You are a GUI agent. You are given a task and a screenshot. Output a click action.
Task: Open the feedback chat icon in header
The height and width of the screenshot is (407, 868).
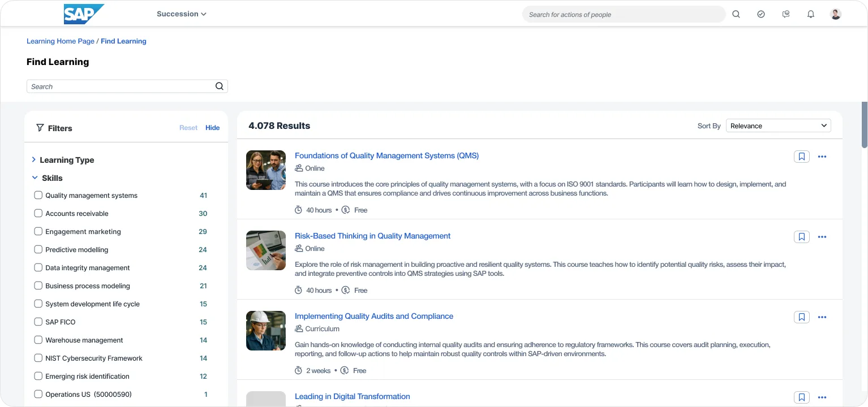(785, 14)
